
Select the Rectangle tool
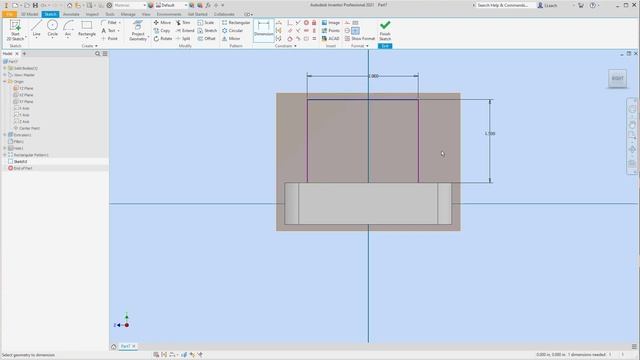pos(87,28)
